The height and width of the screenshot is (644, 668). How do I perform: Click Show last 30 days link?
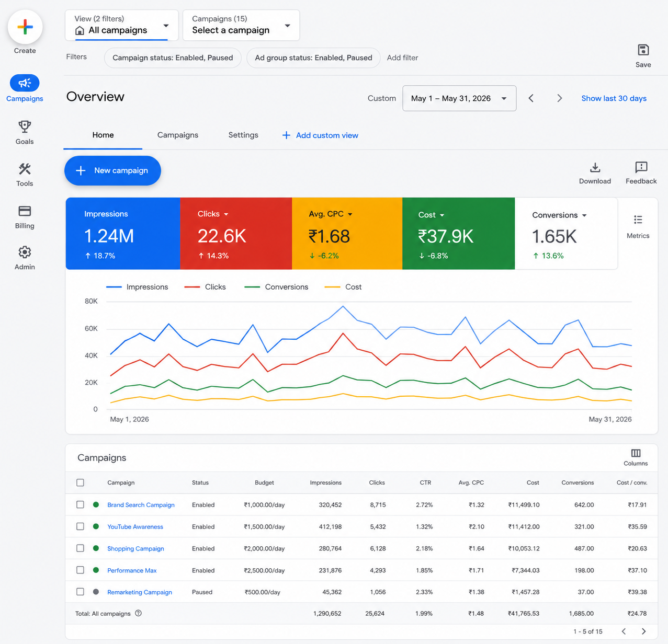[x=614, y=98]
